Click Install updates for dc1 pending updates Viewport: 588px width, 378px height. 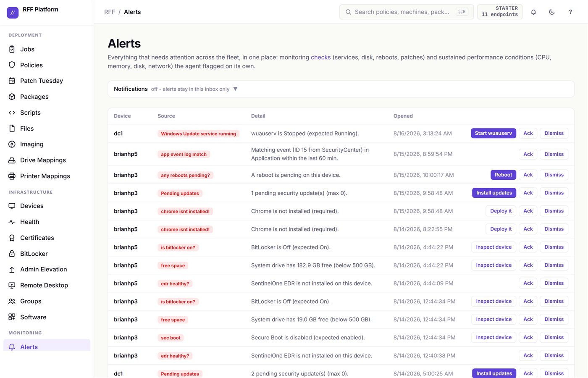494,373
